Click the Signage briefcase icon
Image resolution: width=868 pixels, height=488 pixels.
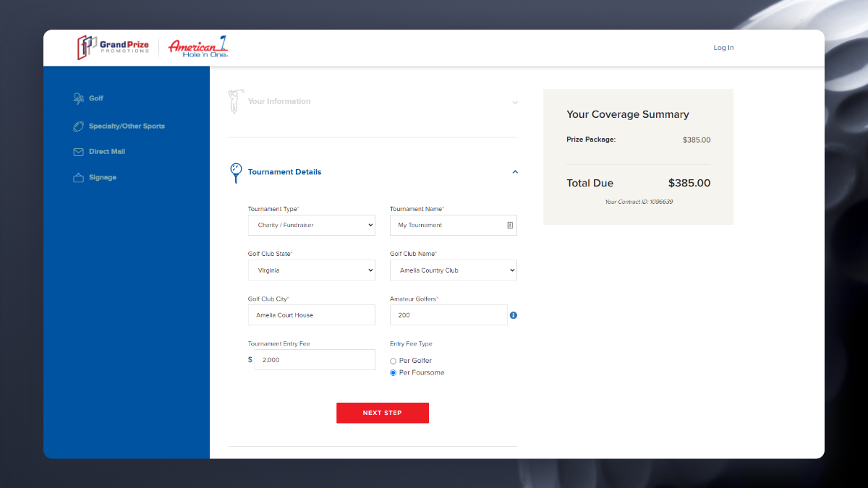click(78, 178)
